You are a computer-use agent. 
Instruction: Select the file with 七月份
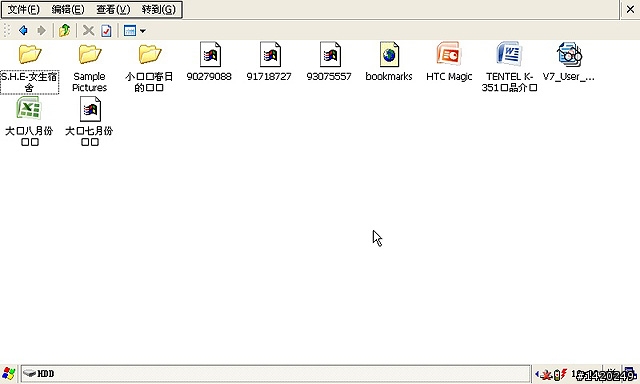point(89,122)
